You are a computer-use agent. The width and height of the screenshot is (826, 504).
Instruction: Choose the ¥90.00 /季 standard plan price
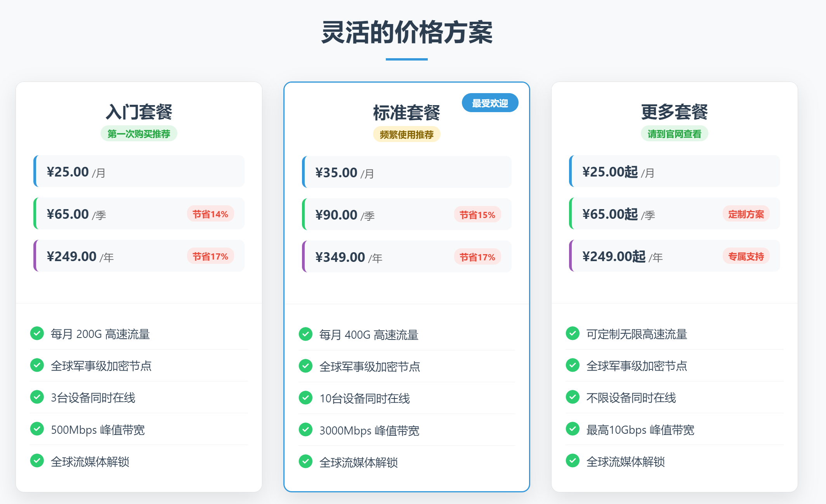point(406,214)
